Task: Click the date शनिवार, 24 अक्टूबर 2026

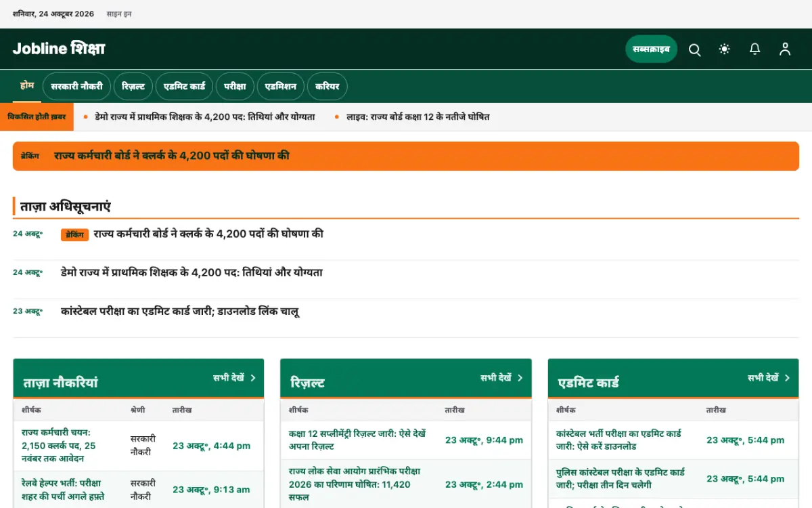Action: point(53,14)
